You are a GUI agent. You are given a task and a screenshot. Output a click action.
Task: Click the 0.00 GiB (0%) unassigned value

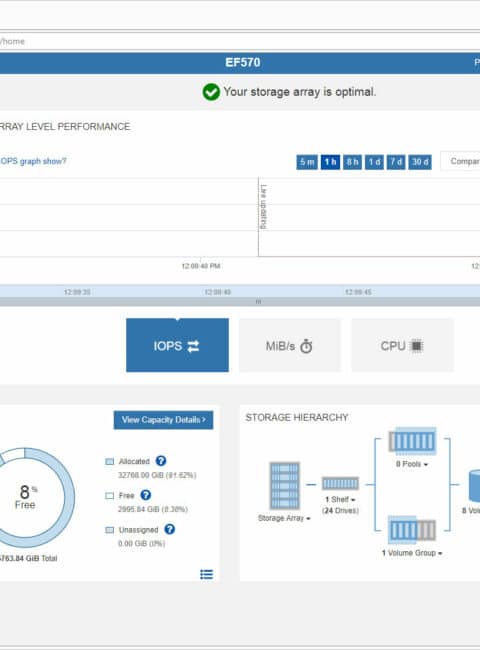[x=141, y=543]
